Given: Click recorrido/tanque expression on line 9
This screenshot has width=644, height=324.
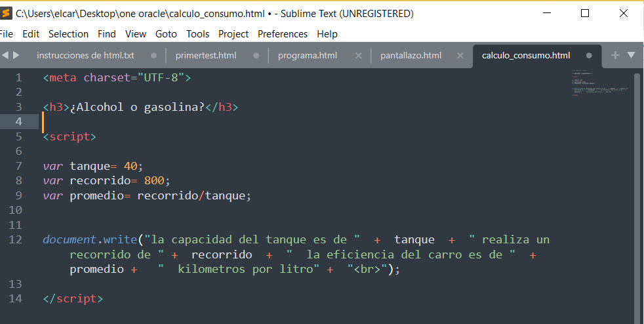Looking at the screenshot, I should click(x=191, y=196).
